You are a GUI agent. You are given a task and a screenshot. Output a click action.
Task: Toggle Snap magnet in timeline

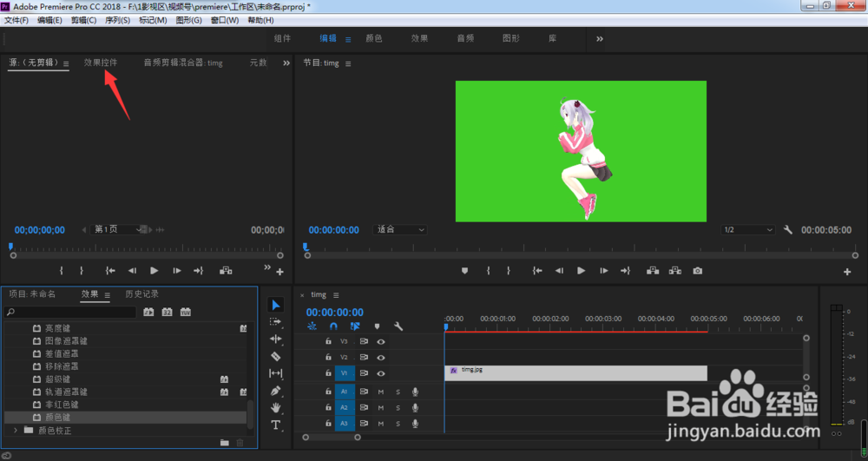coord(333,326)
